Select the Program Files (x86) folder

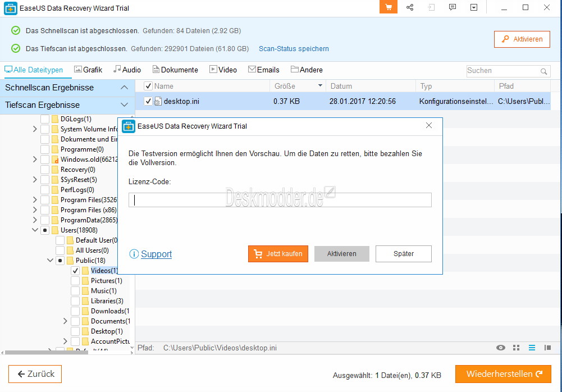(89, 210)
